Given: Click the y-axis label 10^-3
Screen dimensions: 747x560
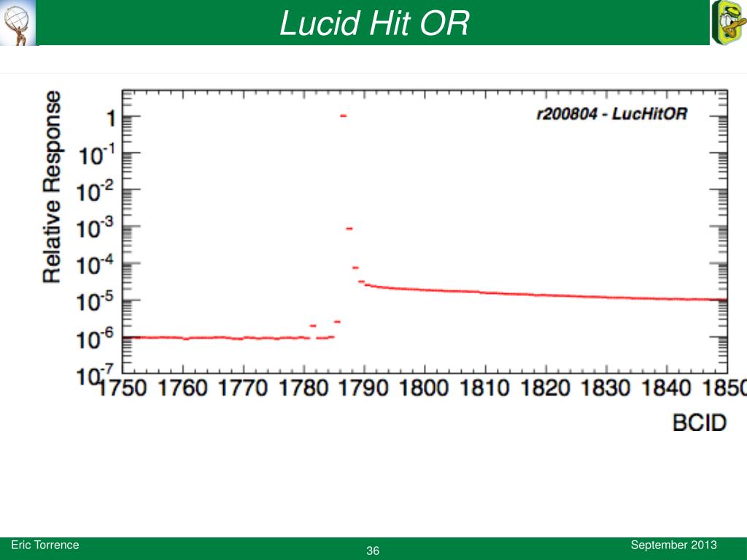Looking at the screenshot, I should coord(96,228).
